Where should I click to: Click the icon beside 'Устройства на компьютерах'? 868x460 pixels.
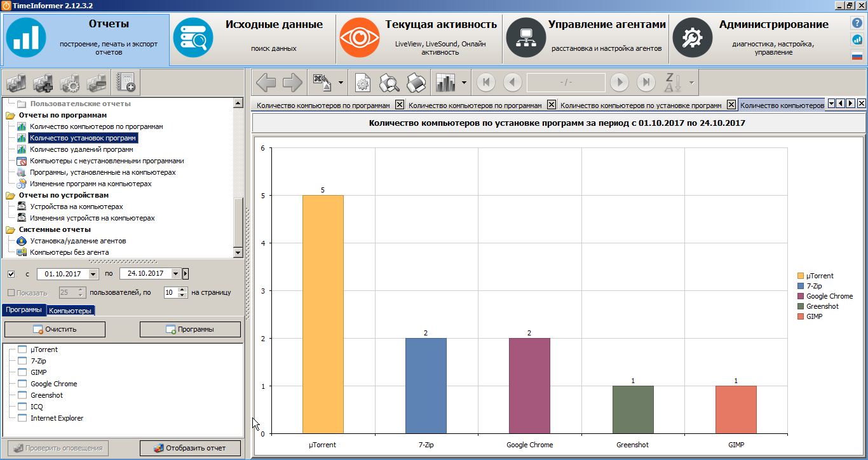point(22,206)
